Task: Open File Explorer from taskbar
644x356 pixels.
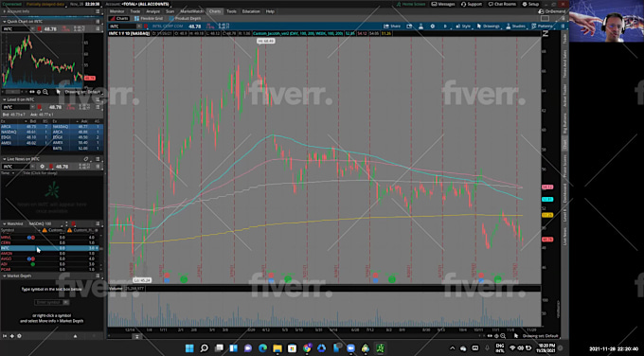Action: point(277,348)
